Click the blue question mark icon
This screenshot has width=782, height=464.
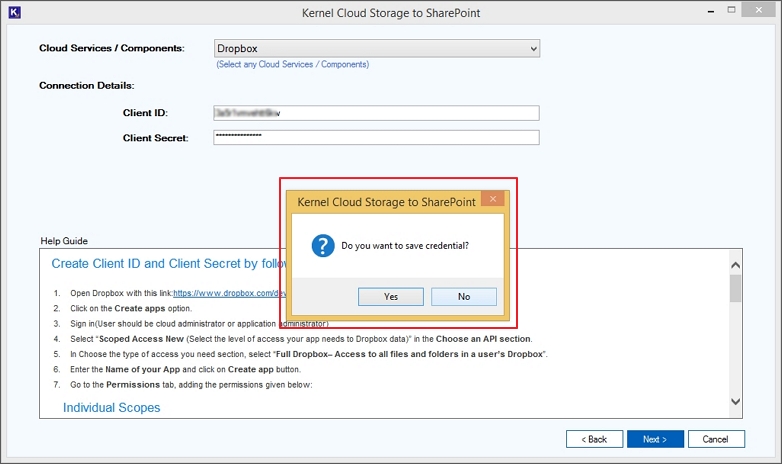pos(323,245)
